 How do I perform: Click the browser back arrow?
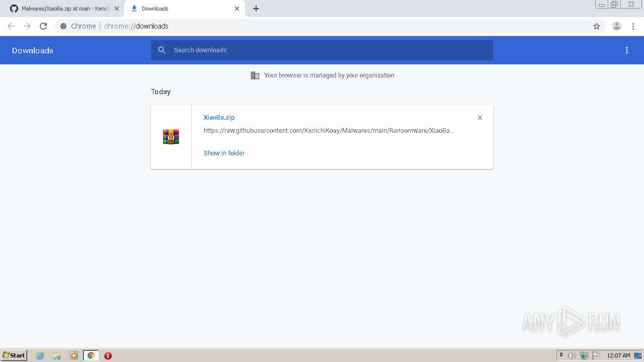11,26
